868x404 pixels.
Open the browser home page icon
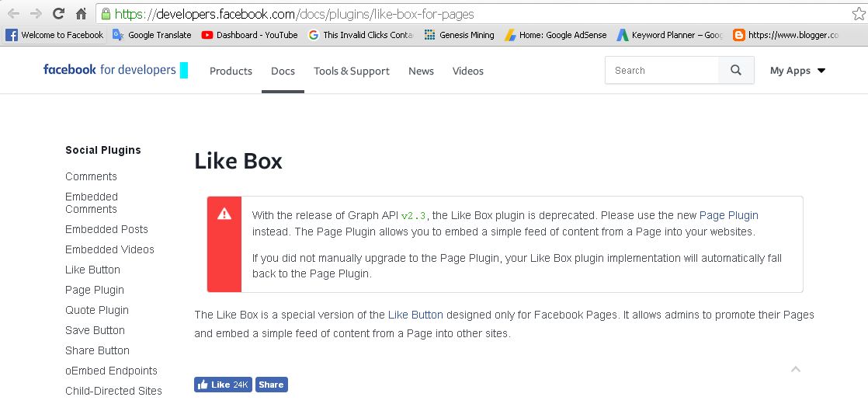pos(81,14)
